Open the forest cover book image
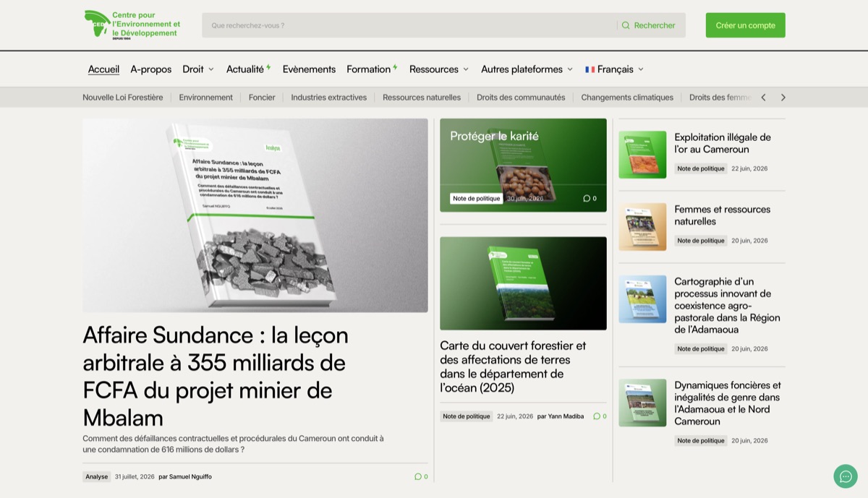 click(523, 283)
